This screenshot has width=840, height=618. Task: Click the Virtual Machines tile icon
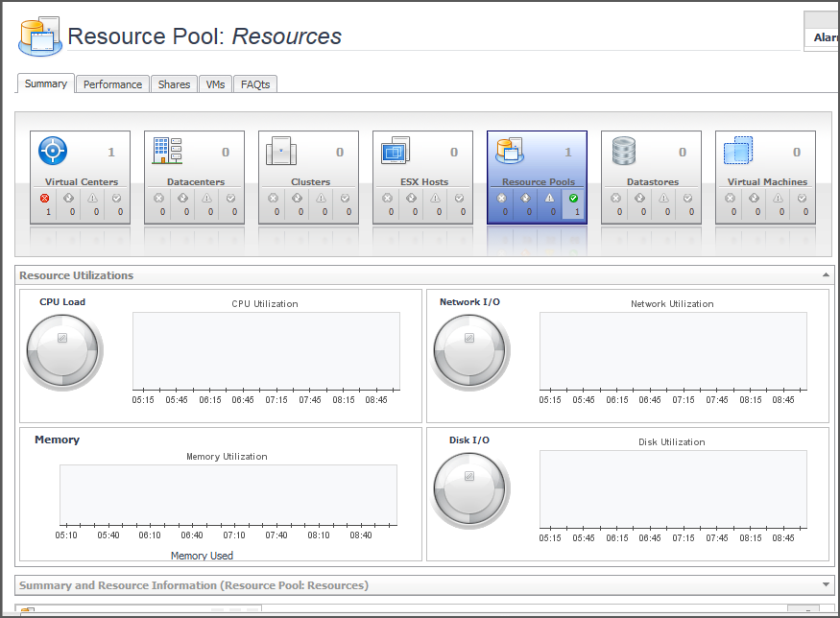pyautogui.click(x=737, y=151)
